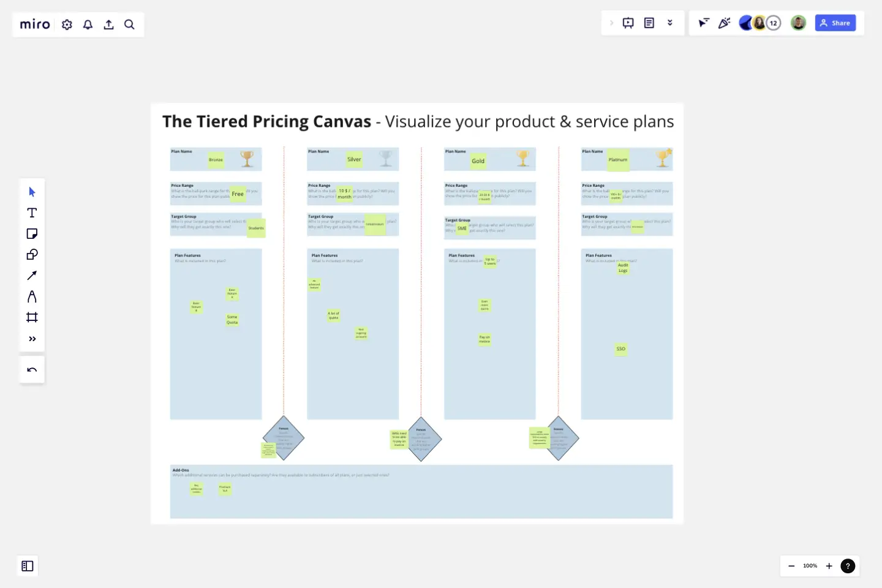Select the Sticky note tool
The height and width of the screenshot is (588, 882).
coord(32,233)
